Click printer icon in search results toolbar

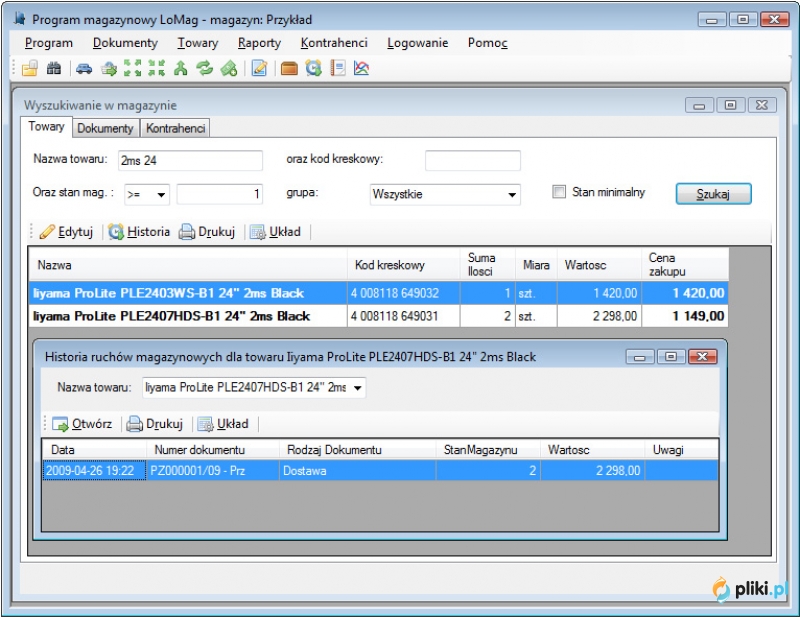tap(187, 232)
